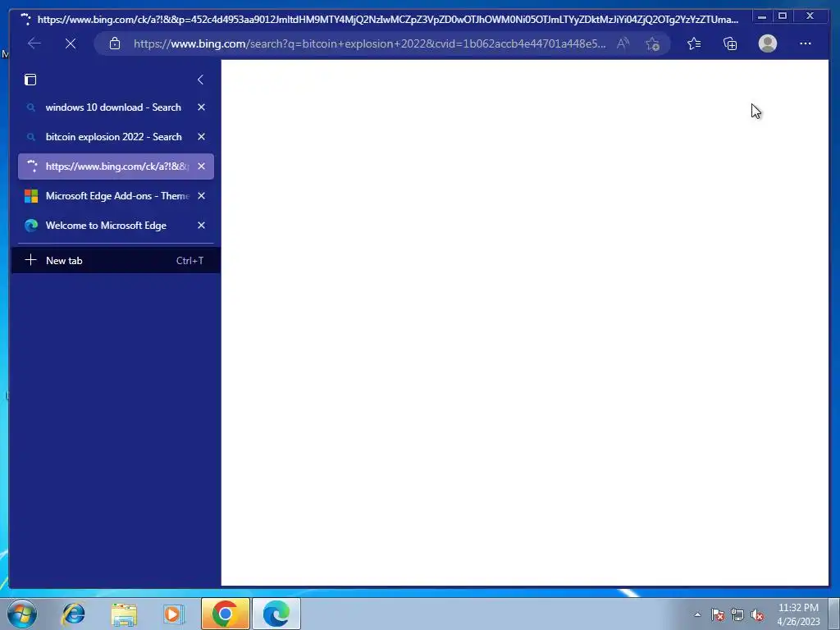
Task: Open muted volume tray icon
Action: coord(757,614)
